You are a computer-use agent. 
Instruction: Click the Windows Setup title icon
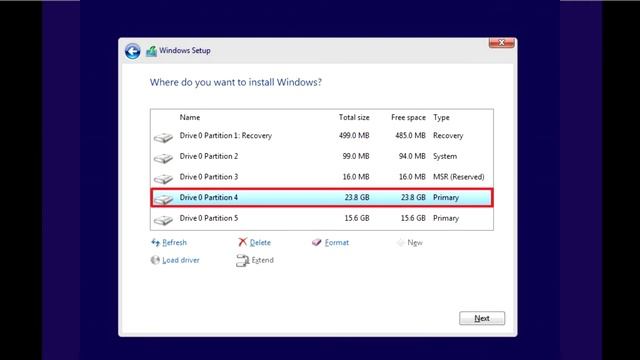point(151,51)
